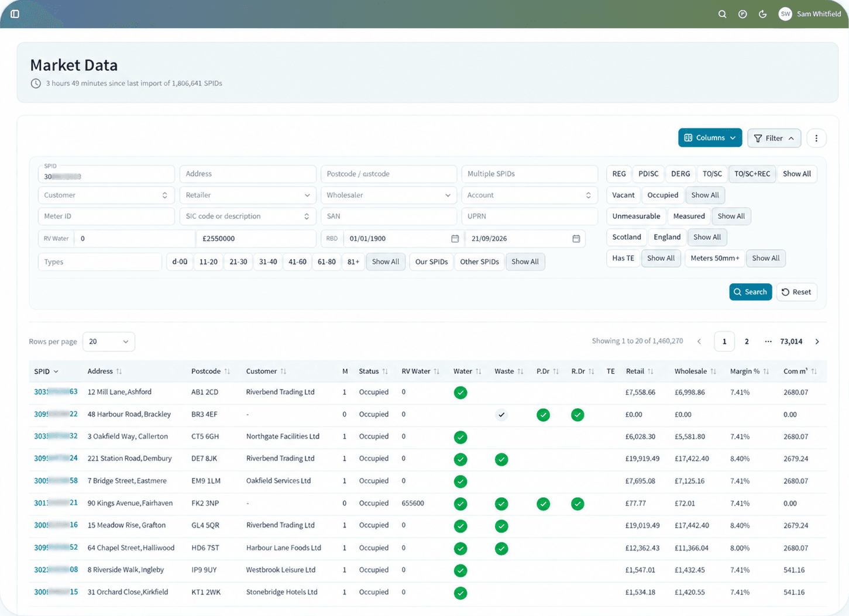Open the calendar for the 01/01/1900 date
Screen dimensions: 849x616
tap(455, 239)
